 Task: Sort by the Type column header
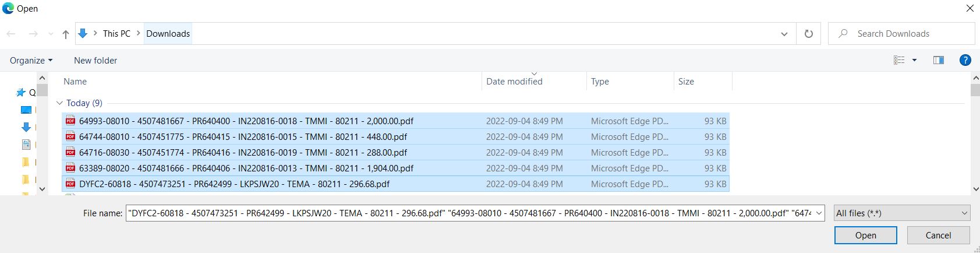pyautogui.click(x=600, y=82)
